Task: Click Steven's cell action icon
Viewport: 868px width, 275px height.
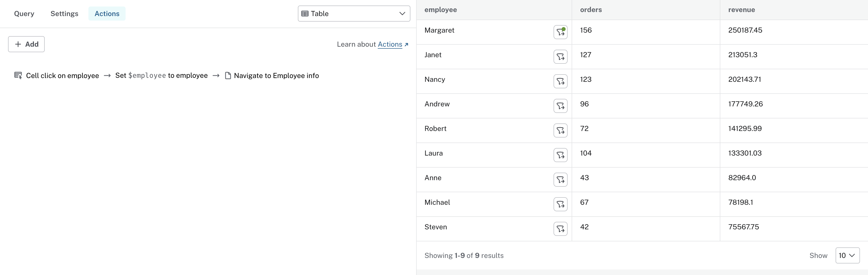Action: 560,229
